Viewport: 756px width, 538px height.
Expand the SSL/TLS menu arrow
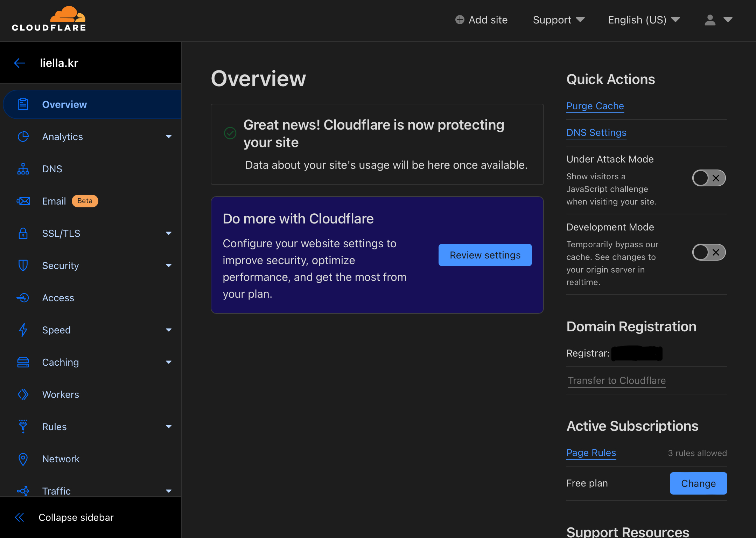[169, 233]
